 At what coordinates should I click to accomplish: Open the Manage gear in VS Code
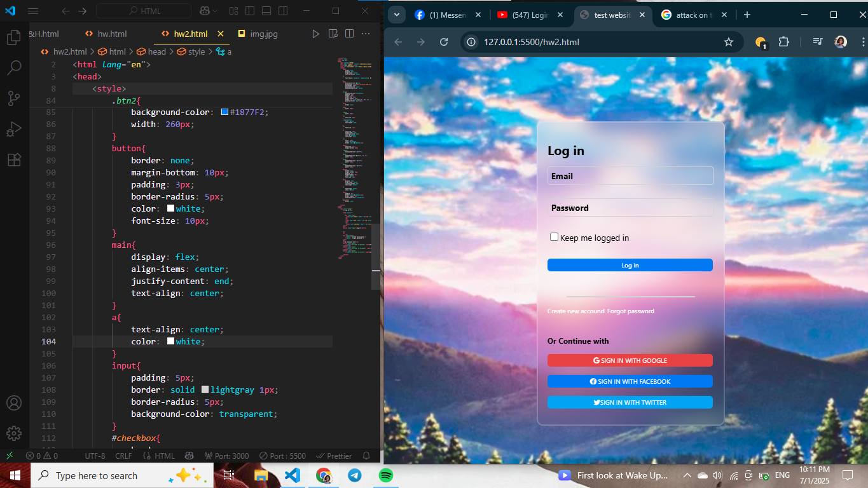point(13,433)
